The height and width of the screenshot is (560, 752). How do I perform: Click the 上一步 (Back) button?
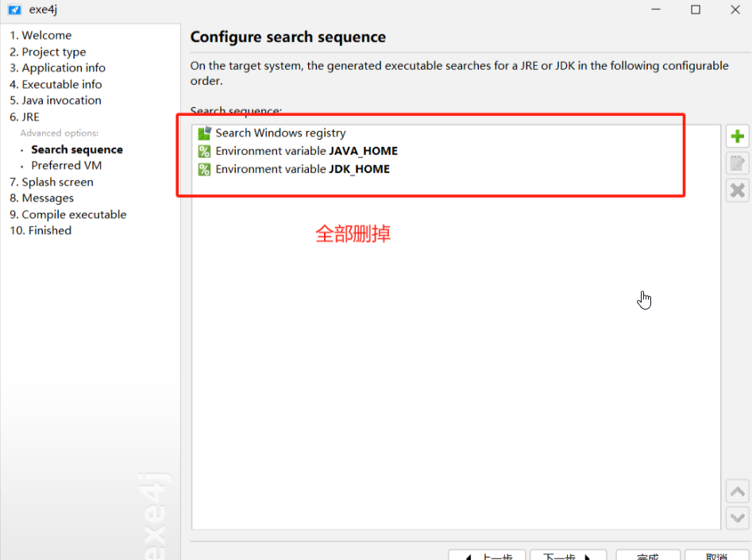(x=488, y=556)
